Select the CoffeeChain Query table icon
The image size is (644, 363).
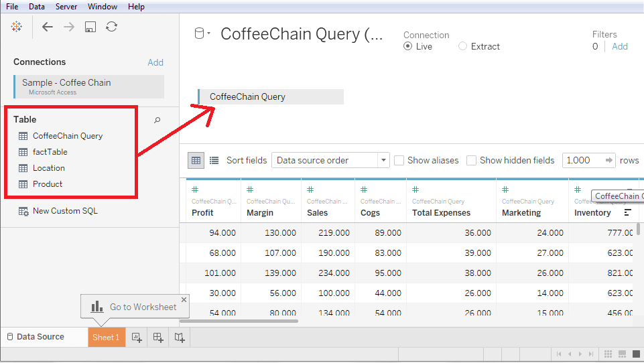click(x=23, y=136)
